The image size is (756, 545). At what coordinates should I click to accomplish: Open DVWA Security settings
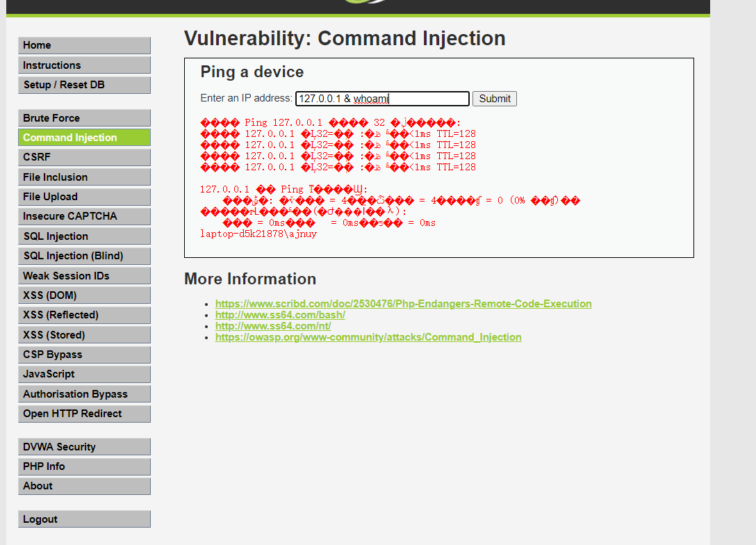point(84,446)
